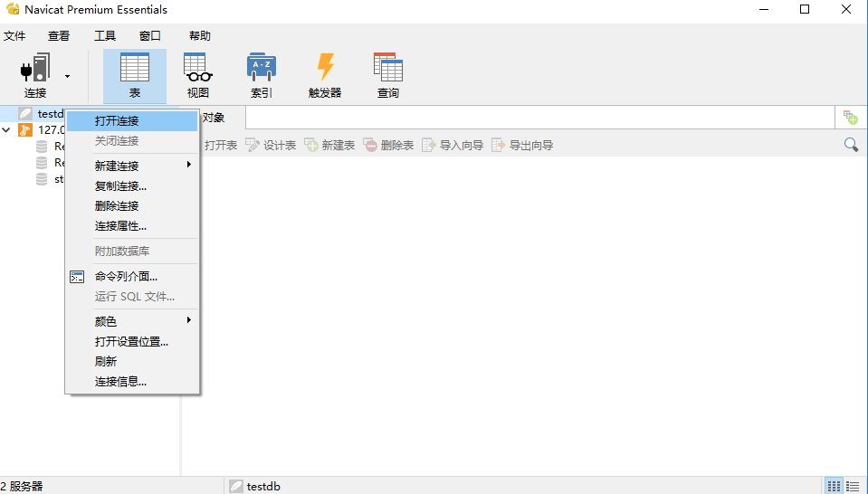Switch to the 对象 tab
Image resolution: width=868 pixels, height=494 pixels.
(x=213, y=118)
